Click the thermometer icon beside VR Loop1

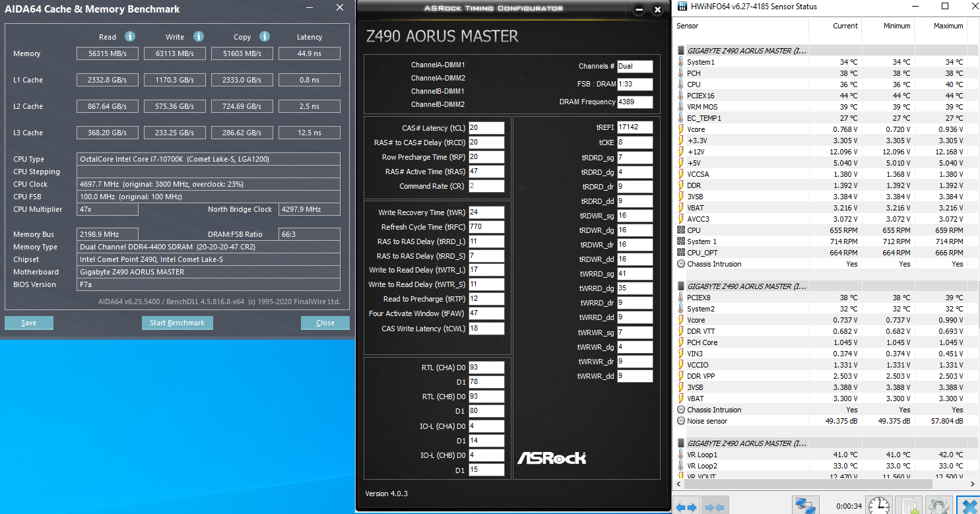point(681,455)
